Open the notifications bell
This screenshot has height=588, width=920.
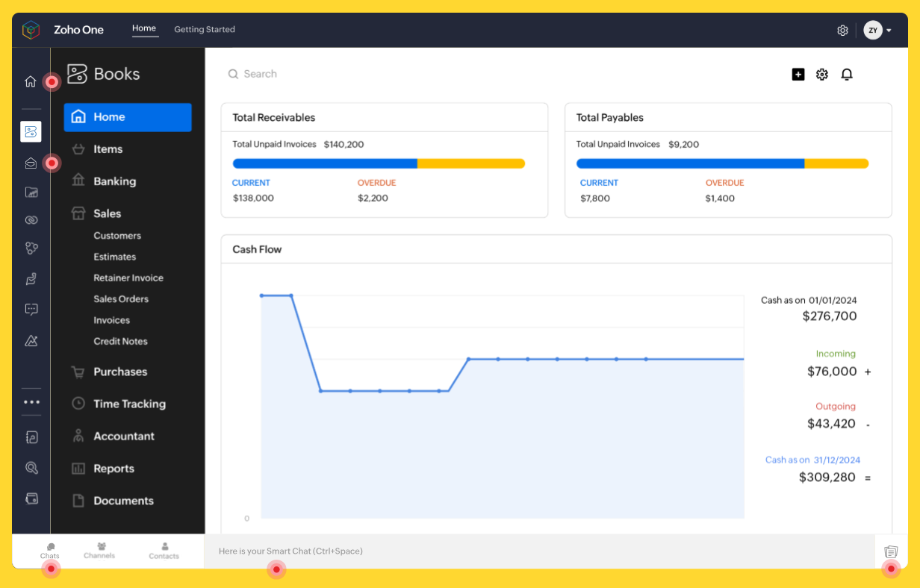tap(847, 74)
